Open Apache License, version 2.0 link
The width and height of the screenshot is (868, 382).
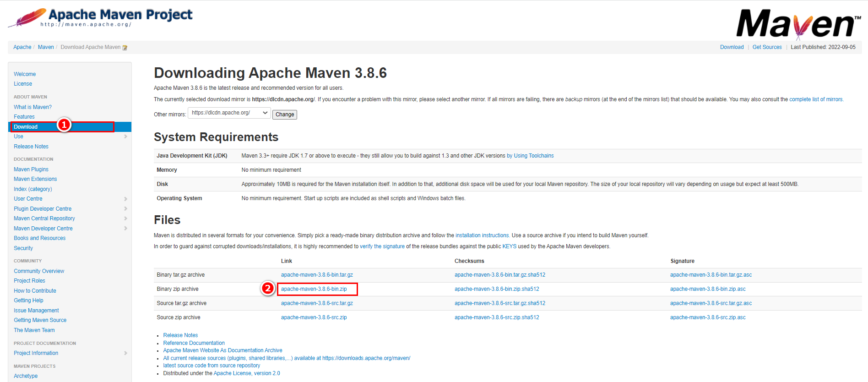click(x=247, y=373)
